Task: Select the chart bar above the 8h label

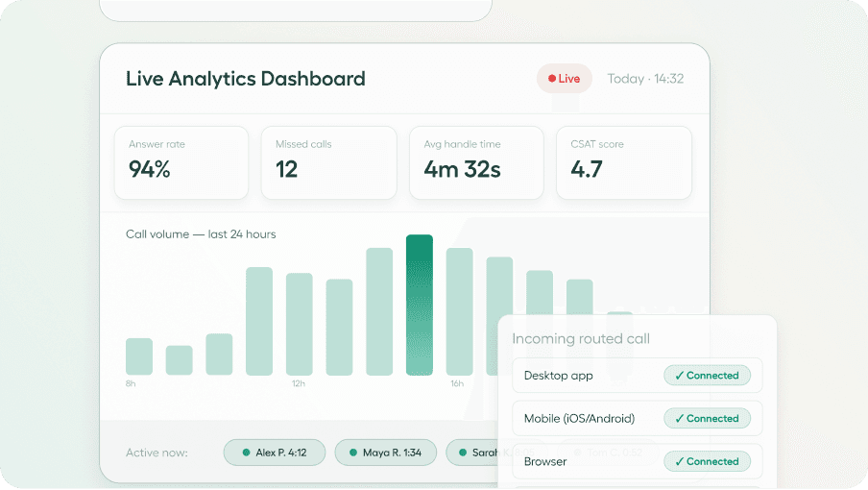Action: 139,356
